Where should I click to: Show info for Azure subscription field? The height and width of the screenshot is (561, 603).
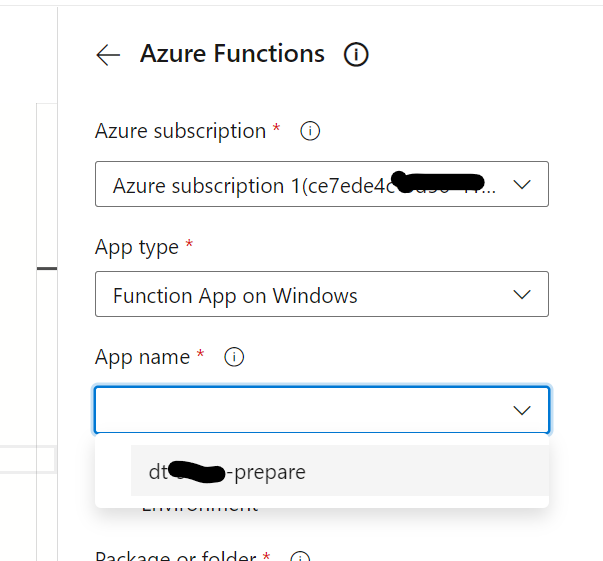point(310,131)
